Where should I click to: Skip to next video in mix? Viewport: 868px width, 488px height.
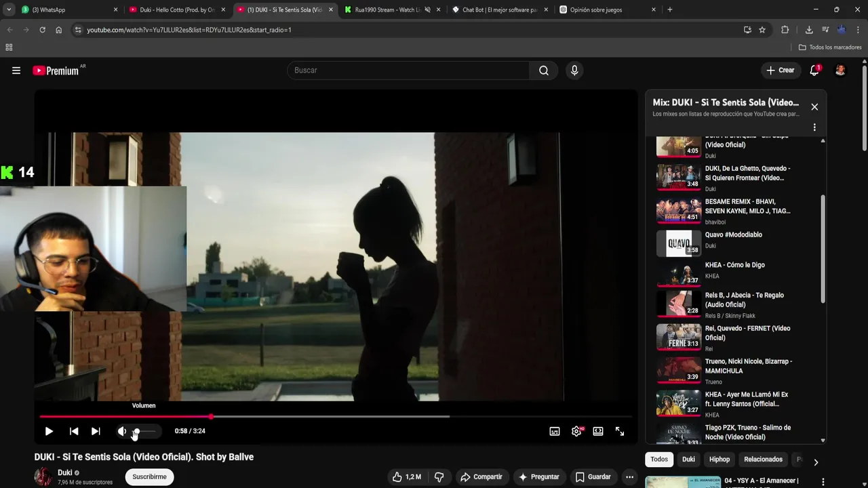point(96,431)
